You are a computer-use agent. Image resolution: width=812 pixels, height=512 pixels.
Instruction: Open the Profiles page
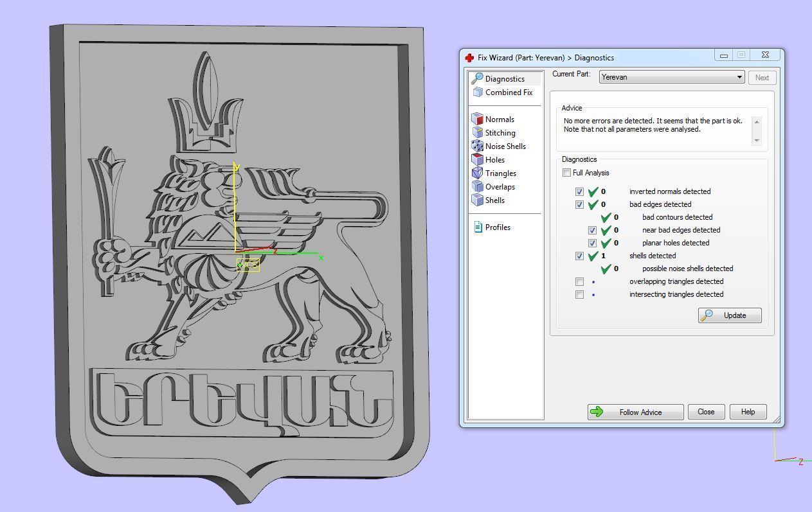coord(498,227)
